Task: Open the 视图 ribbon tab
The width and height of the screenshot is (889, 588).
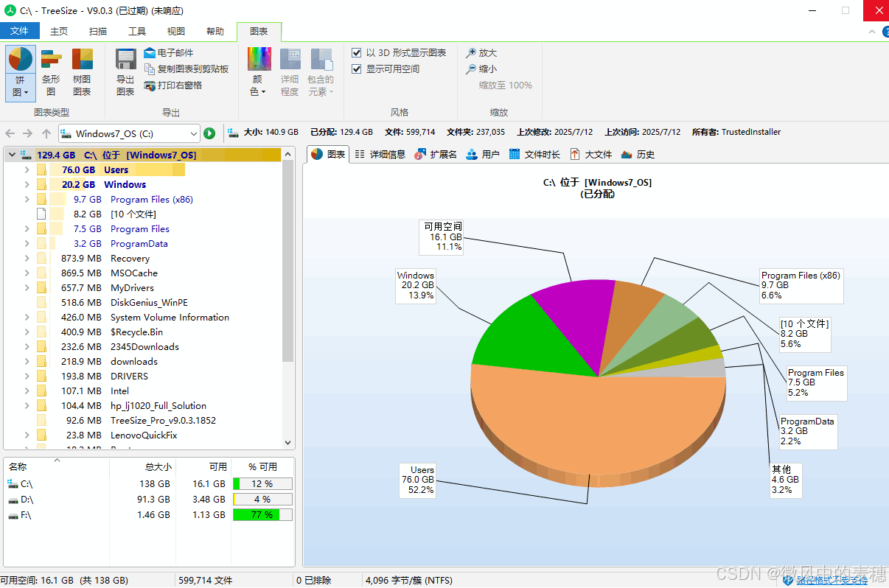Action: [x=176, y=31]
